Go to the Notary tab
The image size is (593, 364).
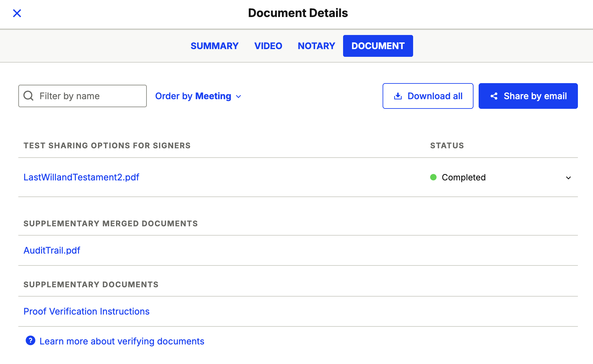point(316,46)
